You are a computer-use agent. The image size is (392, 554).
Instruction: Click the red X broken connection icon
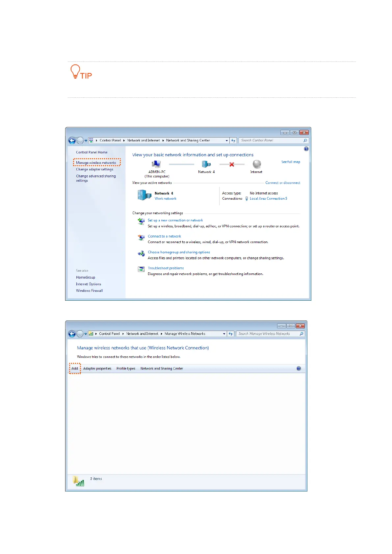[232, 164]
